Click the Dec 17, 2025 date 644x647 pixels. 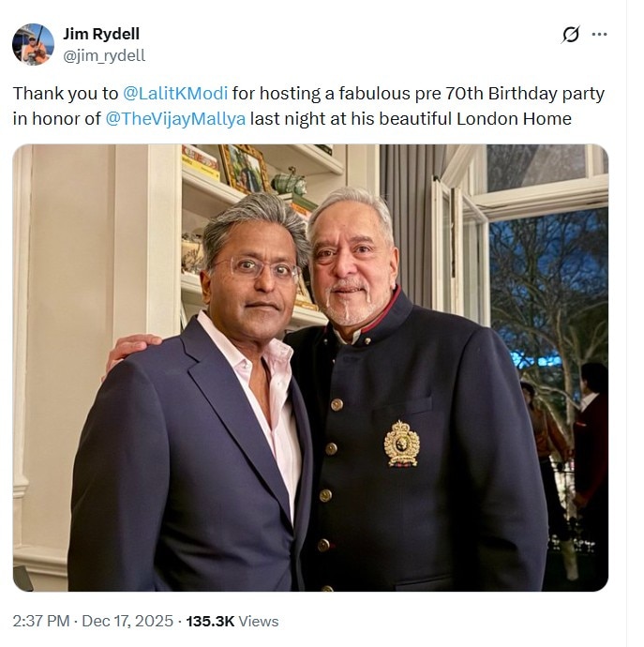coord(127,621)
